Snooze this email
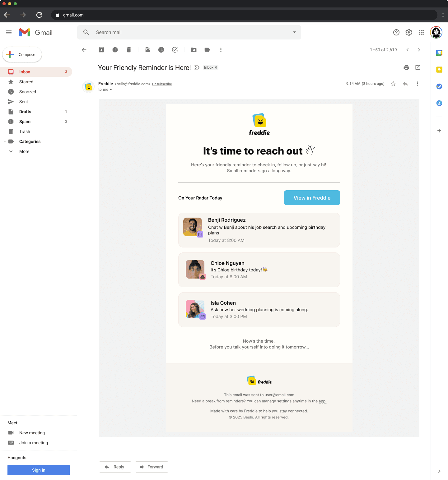This screenshot has height=480, width=448. pos(161,50)
